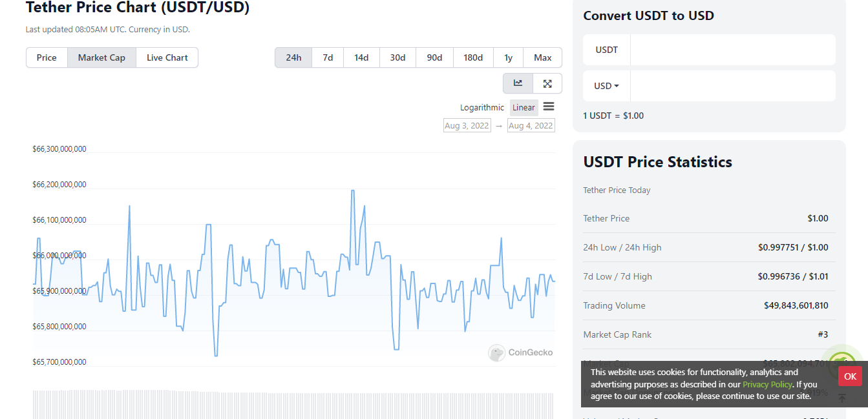This screenshot has height=419, width=868.
Task: Choose the 24h time range
Action: 293,57
